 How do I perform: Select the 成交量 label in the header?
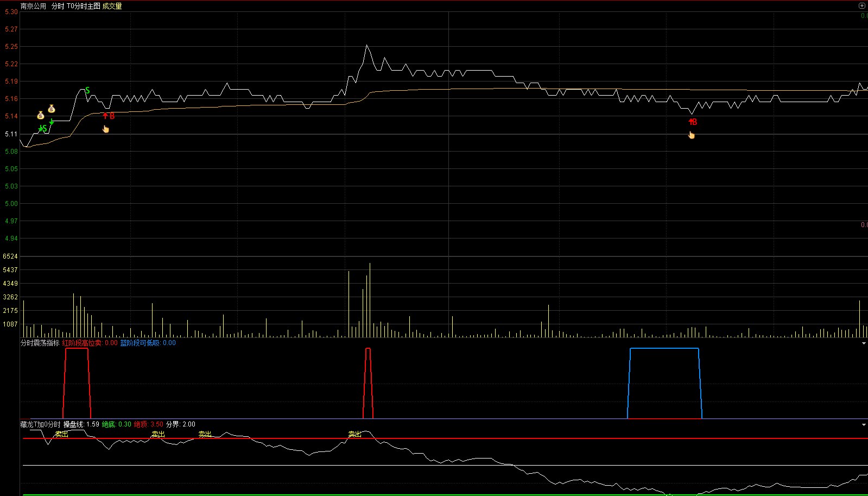tap(112, 6)
